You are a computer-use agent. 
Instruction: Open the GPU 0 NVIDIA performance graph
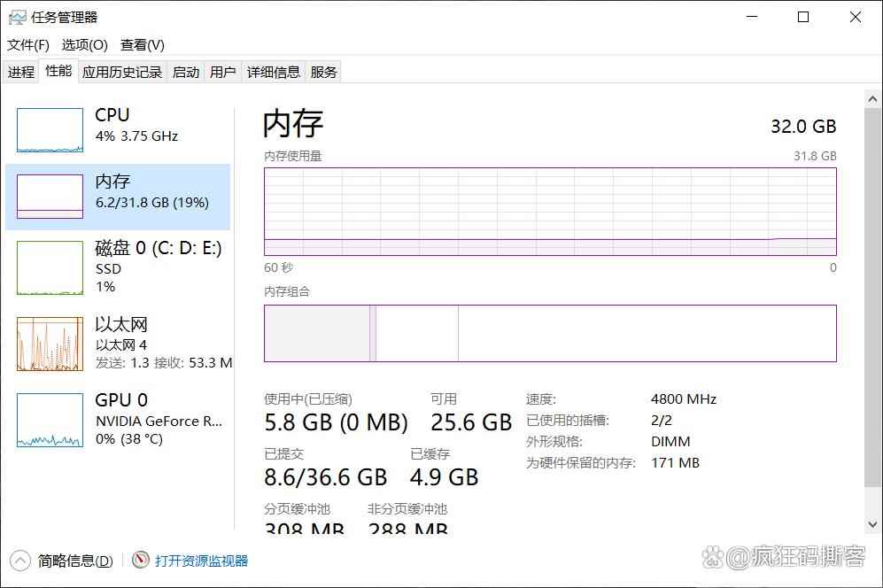(x=50, y=420)
